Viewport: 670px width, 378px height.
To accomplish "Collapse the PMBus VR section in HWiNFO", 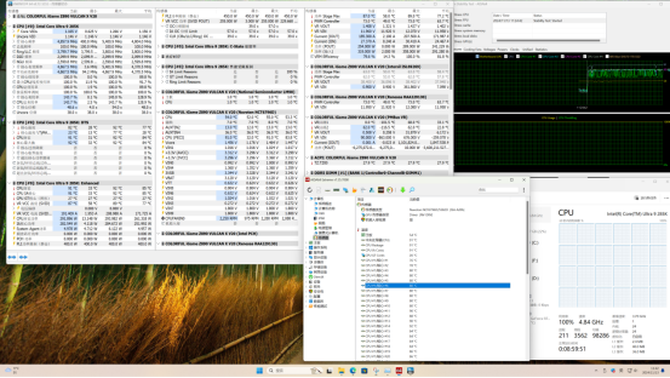I will coord(307,117).
